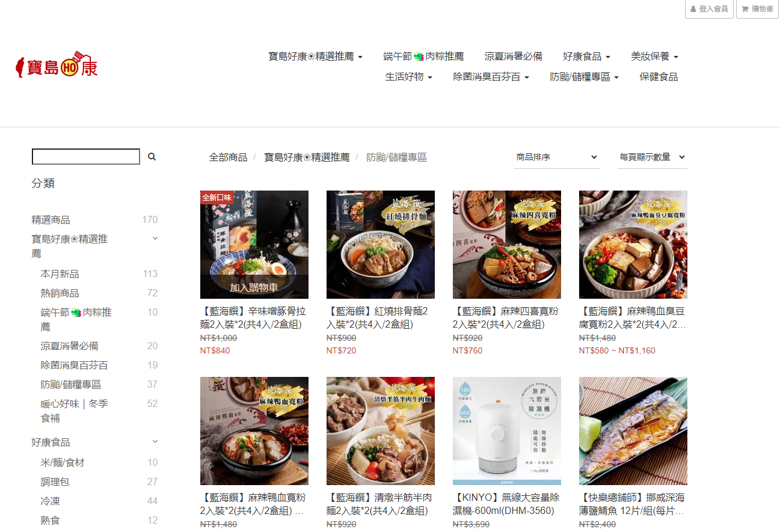The height and width of the screenshot is (532, 780).
Task: Click price range NT$580 ~ NT$1,160
Action: [617, 350]
